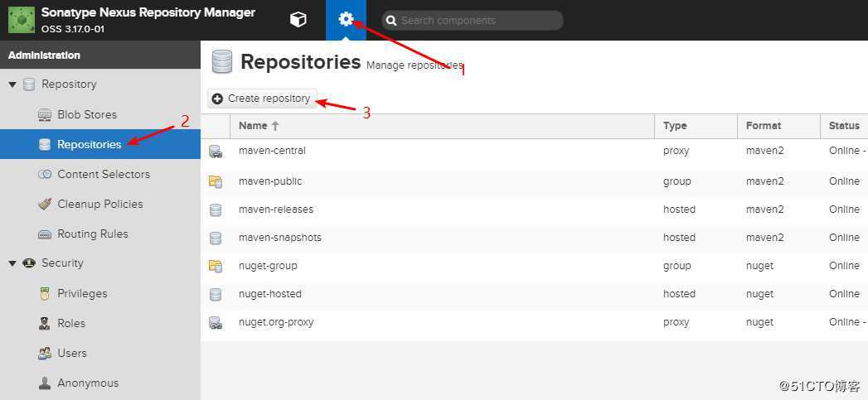The image size is (868, 400).
Task: Click the nuget-group folder icon
Action: (216, 266)
